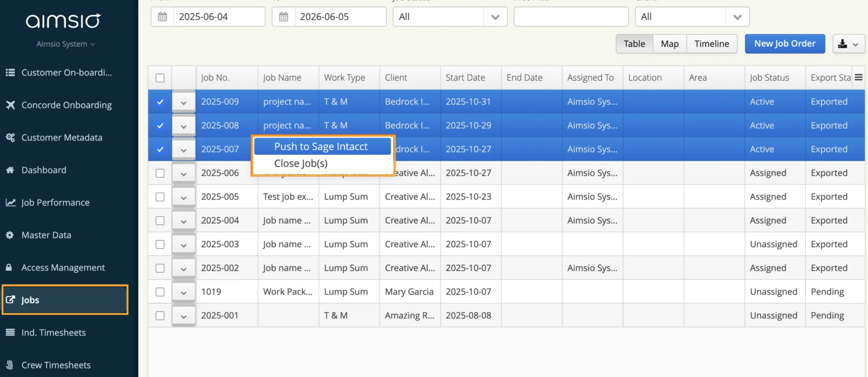Expand row actions for job 2025-009
This screenshot has height=377, width=868.
184,102
